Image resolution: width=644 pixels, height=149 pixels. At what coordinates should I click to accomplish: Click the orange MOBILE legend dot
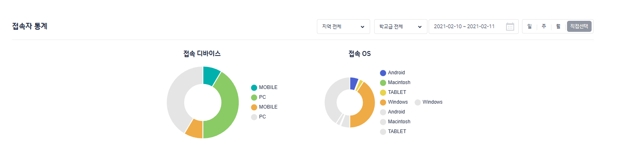(254, 107)
